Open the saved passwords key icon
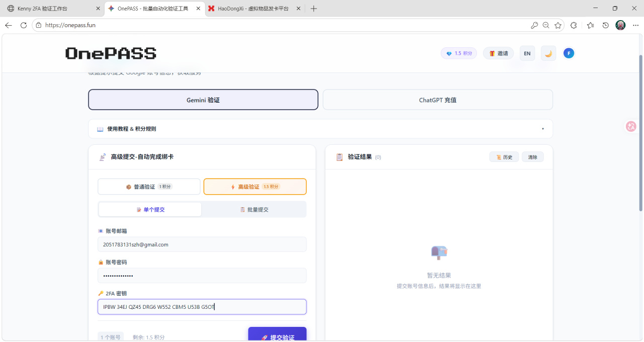The width and height of the screenshot is (644, 342). tap(534, 25)
